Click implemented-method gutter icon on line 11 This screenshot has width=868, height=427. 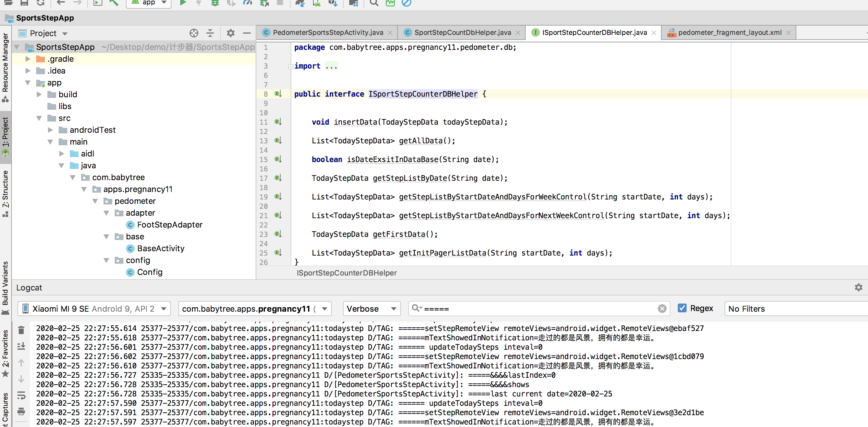pyautogui.click(x=278, y=122)
